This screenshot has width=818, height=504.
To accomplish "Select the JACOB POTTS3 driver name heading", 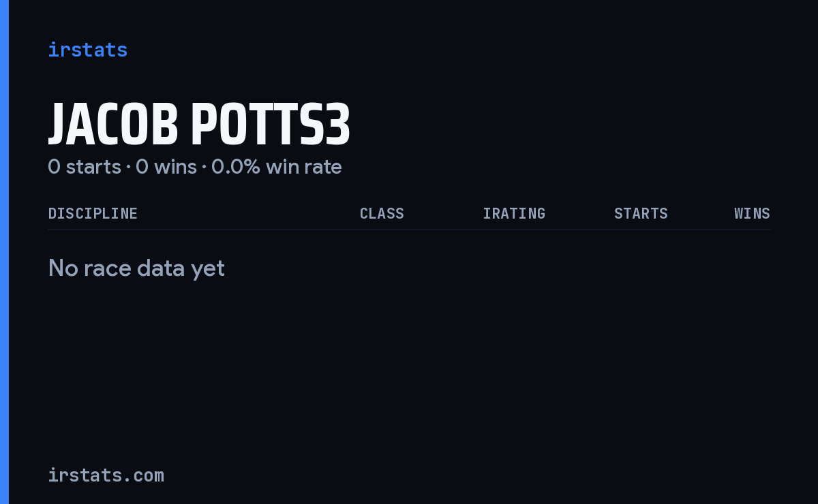I will coord(199,125).
